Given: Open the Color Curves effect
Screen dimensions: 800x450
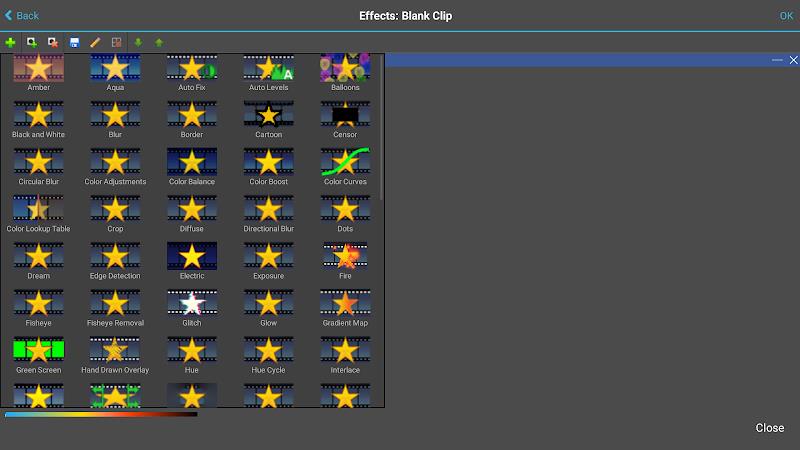Looking at the screenshot, I should click(x=345, y=167).
